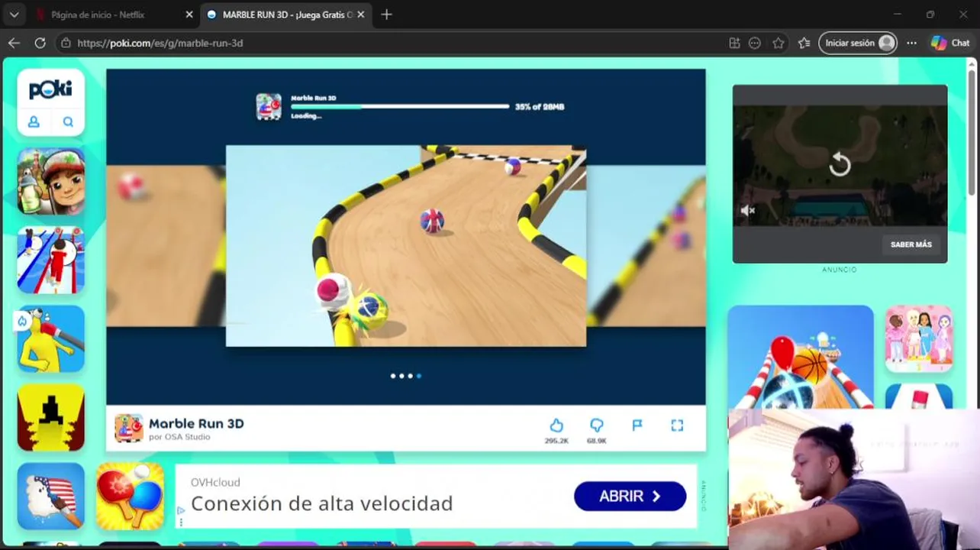The height and width of the screenshot is (550, 980).
Task: Reload the current Poki page
Action: (40, 44)
